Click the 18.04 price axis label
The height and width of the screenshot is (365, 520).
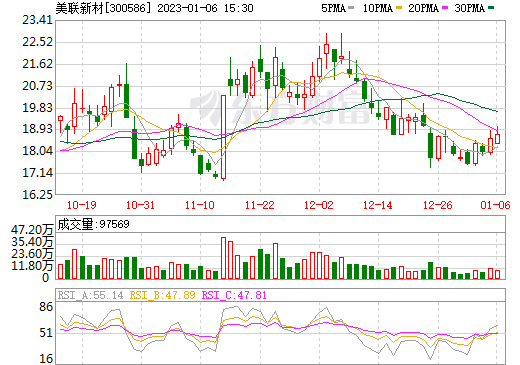38,151
